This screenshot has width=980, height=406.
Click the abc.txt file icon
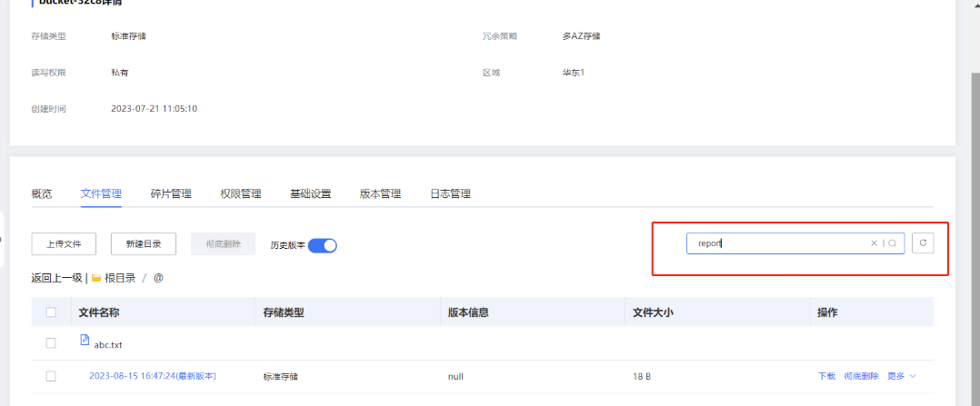coord(85,341)
